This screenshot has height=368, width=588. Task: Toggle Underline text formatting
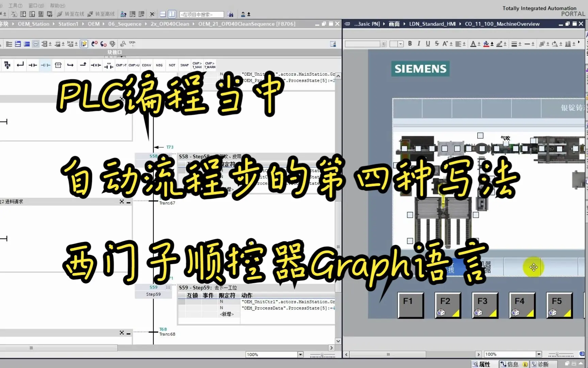pos(428,44)
